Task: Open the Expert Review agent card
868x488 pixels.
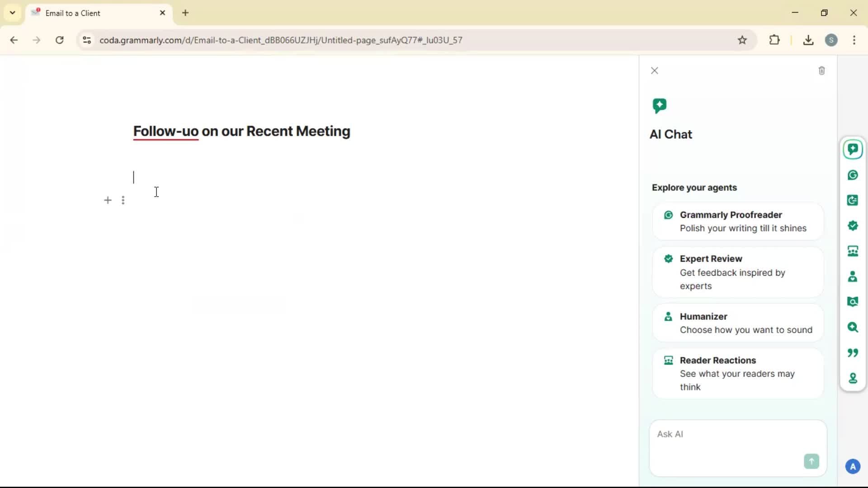Action: tap(738, 272)
